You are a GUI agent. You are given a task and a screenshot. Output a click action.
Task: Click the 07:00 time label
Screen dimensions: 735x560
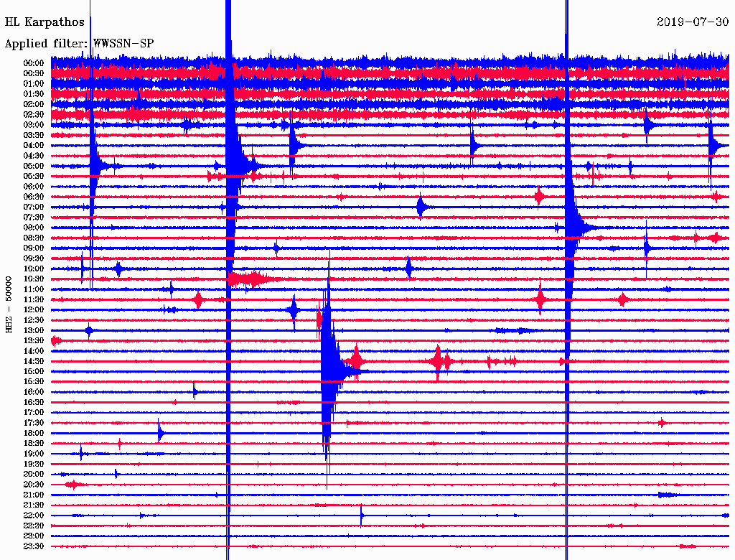pyautogui.click(x=34, y=207)
